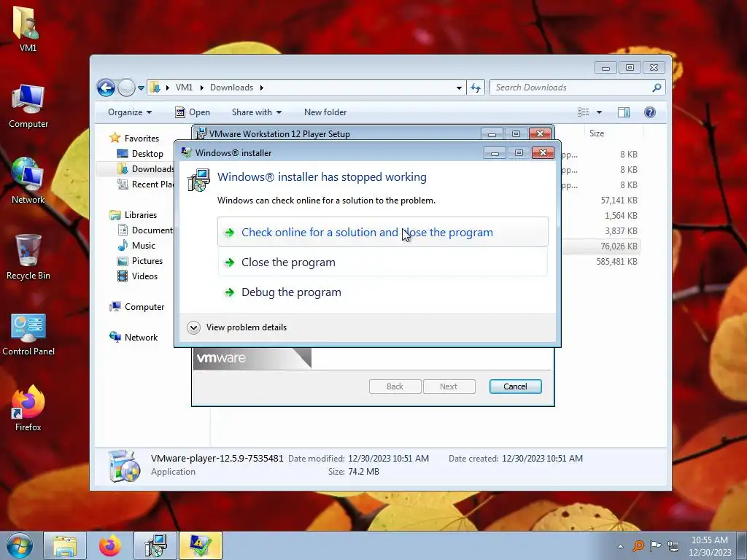747x560 pixels.
Task: Click the 57,141 KB file size
Action: click(x=619, y=201)
